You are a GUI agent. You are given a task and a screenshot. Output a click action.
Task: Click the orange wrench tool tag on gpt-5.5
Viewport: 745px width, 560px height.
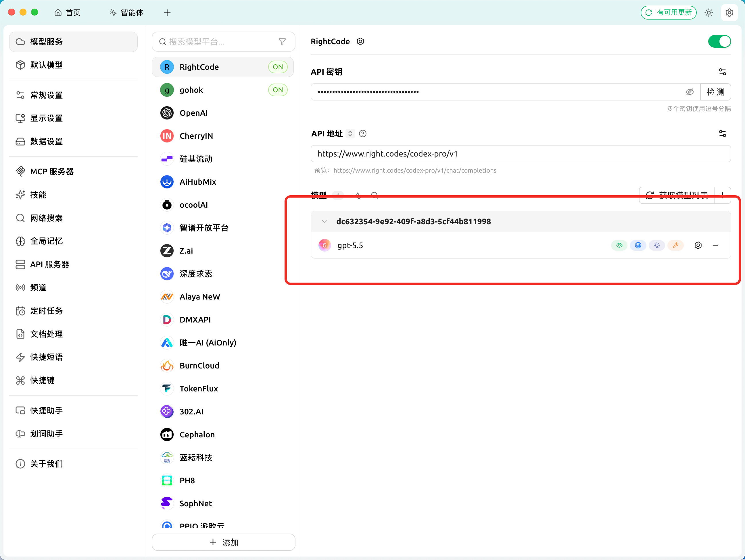tap(676, 245)
